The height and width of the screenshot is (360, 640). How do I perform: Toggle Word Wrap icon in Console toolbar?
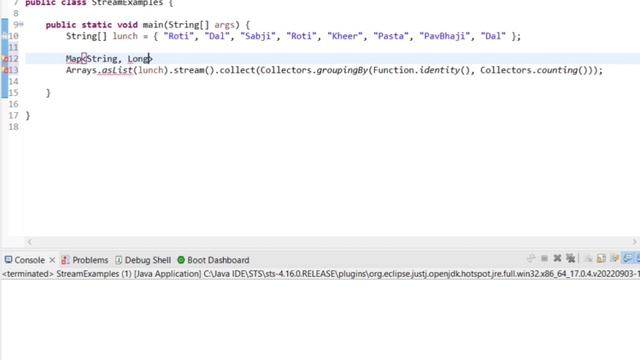click(x=614, y=258)
